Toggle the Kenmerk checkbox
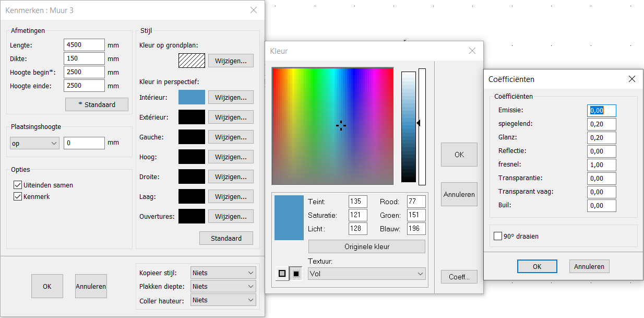The width and height of the screenshot is (644, 318). [18, 197]
